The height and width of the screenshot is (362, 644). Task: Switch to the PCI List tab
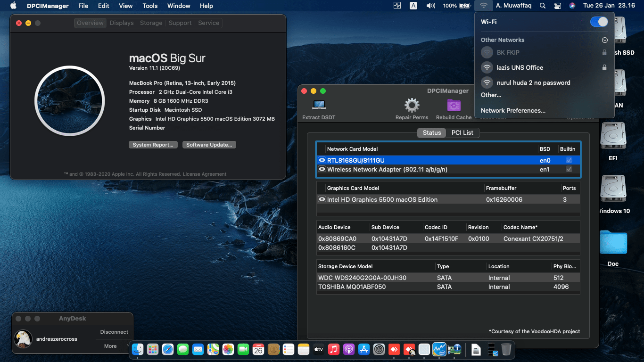click(x=462, y=132)
